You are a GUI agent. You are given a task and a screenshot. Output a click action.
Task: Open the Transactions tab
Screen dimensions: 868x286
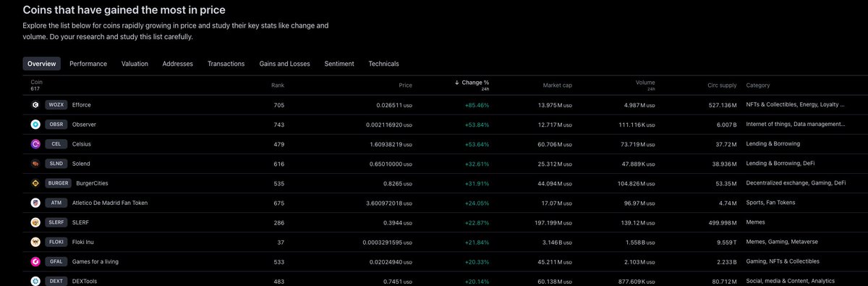click(226, 64)
